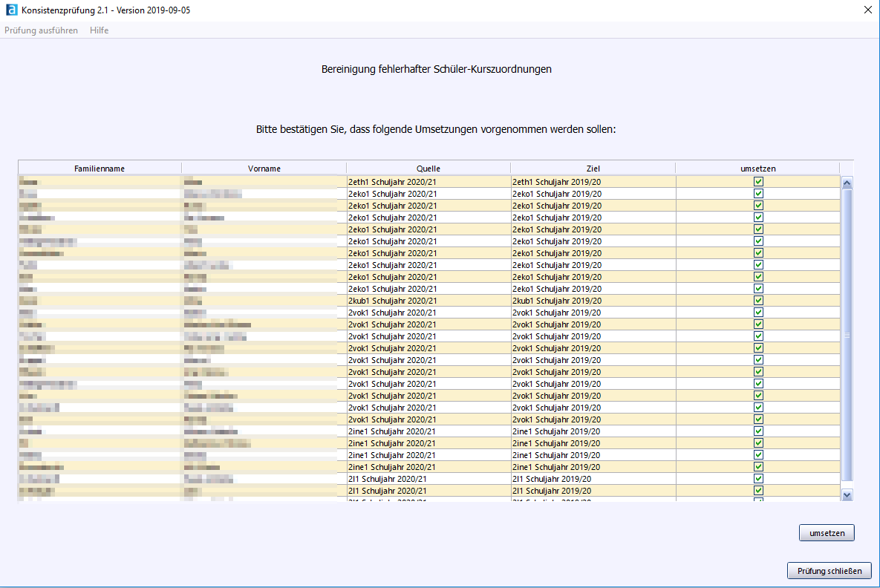Select the cell '2eth1 Schuljahr 2020/21'

pyautogui.click(x=428, y=182)
